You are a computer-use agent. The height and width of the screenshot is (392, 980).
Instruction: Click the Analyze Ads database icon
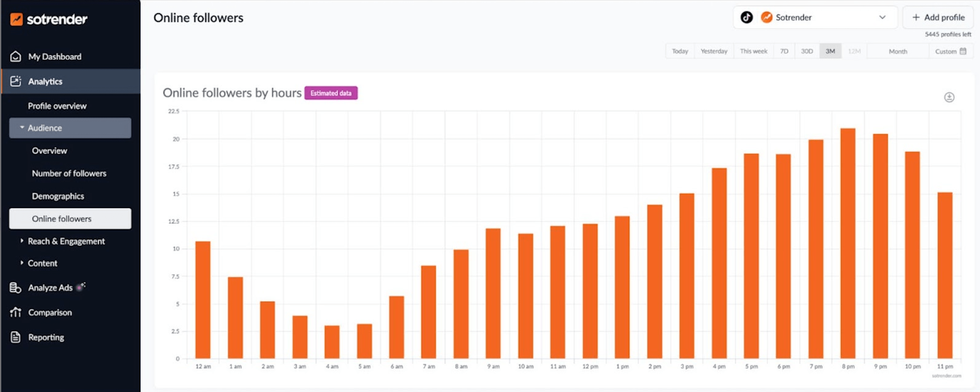(15, 288)
